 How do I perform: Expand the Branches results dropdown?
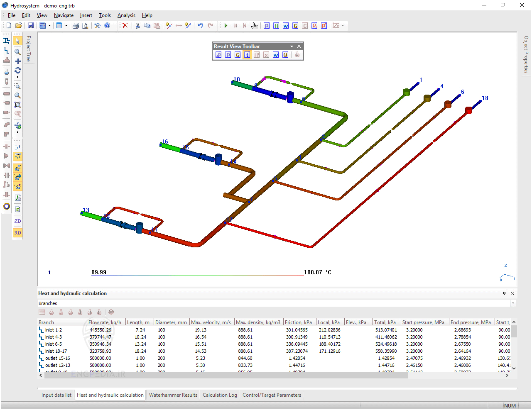tap(512, 303)
